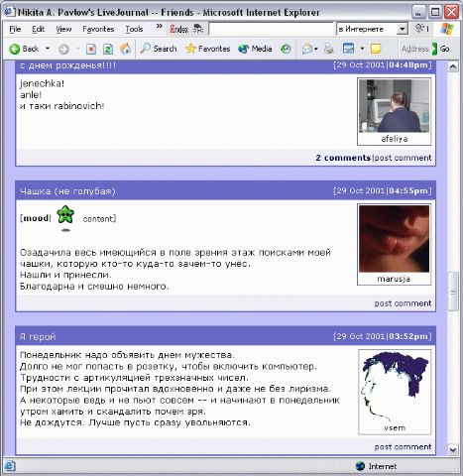Image resolution: width=463 pixels, height=476 pixels.
Task: Go to the Home page icon
Action: pyautogui.click(x=125, y=49)
